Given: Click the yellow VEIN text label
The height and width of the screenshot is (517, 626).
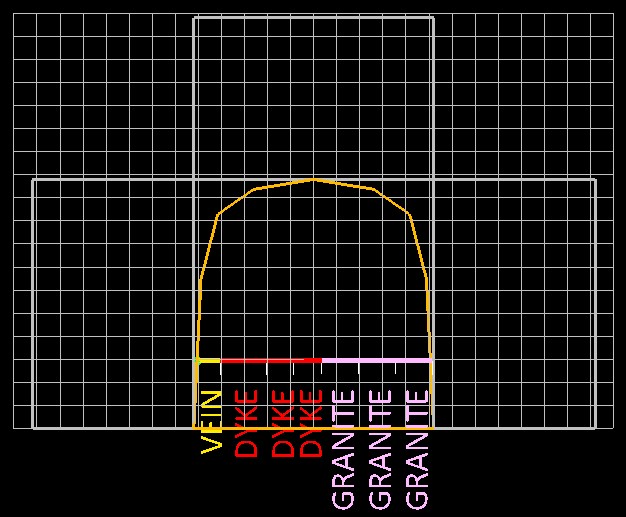Looking at the screenshot, I should click(211, 422).
